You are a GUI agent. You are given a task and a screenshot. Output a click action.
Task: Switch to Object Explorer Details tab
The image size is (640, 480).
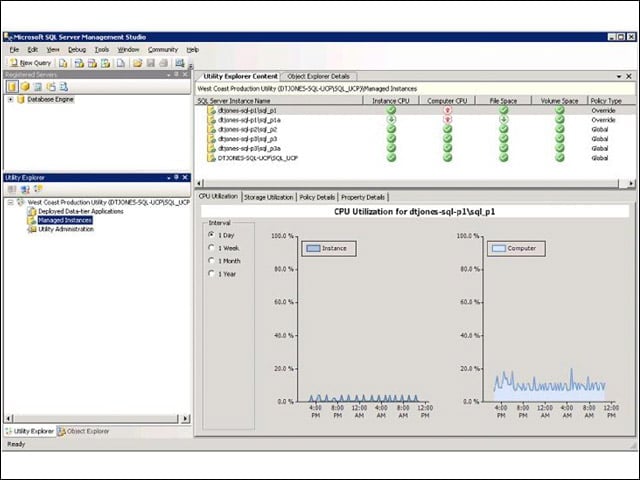[x=318, y=76]
